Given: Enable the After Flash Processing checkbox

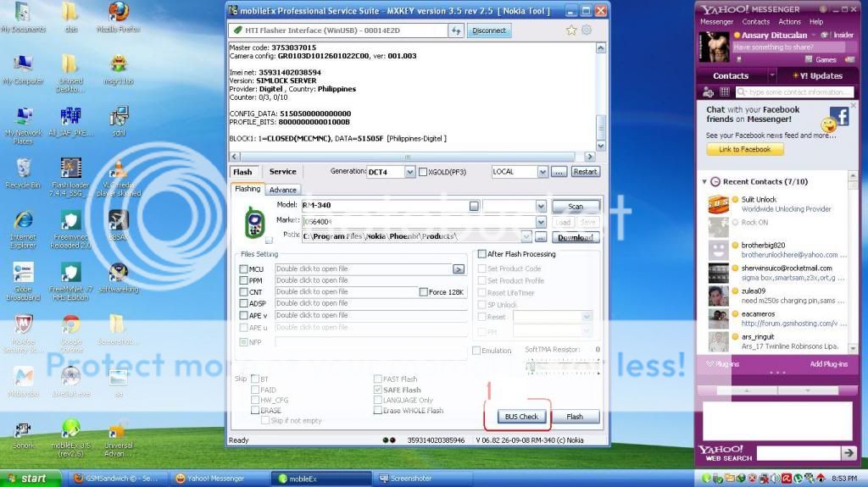Looking at the screenshot, I should 481,254.
